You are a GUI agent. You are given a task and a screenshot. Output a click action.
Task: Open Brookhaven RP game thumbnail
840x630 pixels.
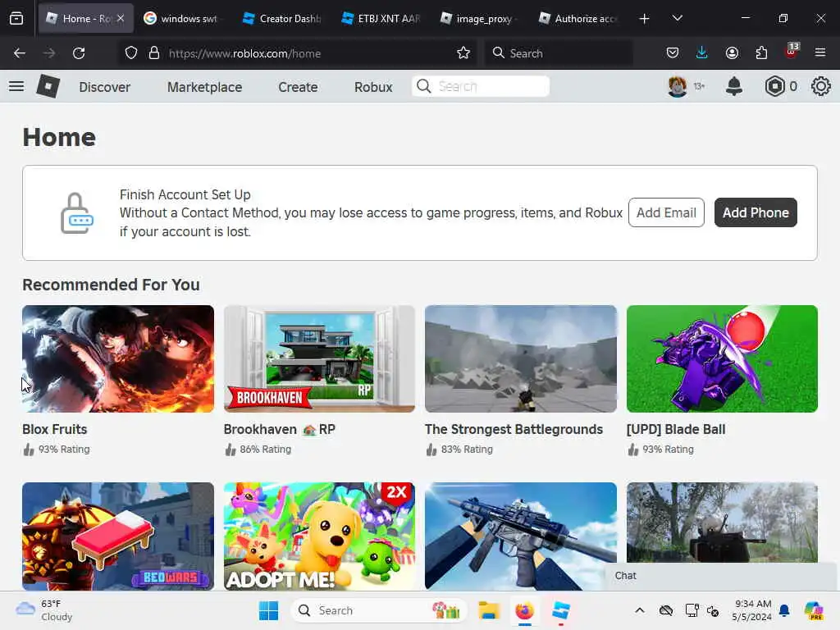click(x=319, y=359)
